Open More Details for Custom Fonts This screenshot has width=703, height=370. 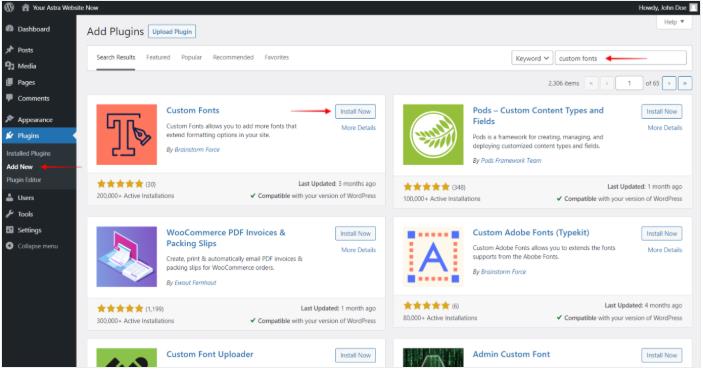coord(359,128)
